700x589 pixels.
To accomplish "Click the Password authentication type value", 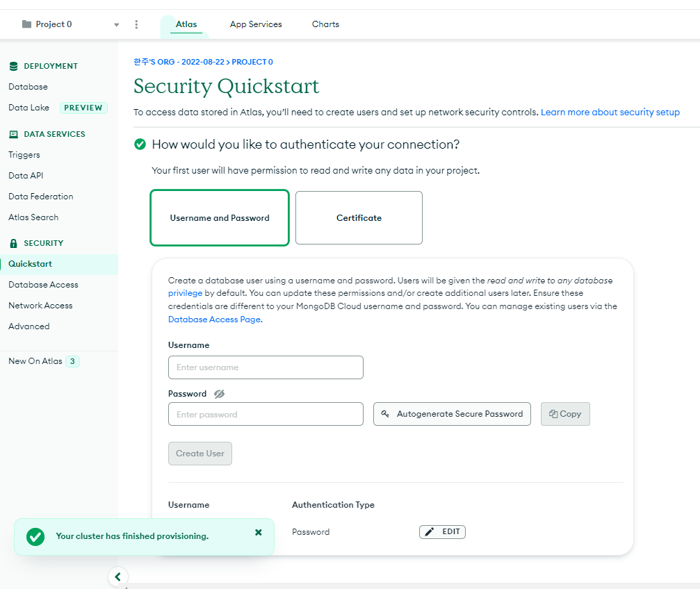I will [x=311, y=532].
